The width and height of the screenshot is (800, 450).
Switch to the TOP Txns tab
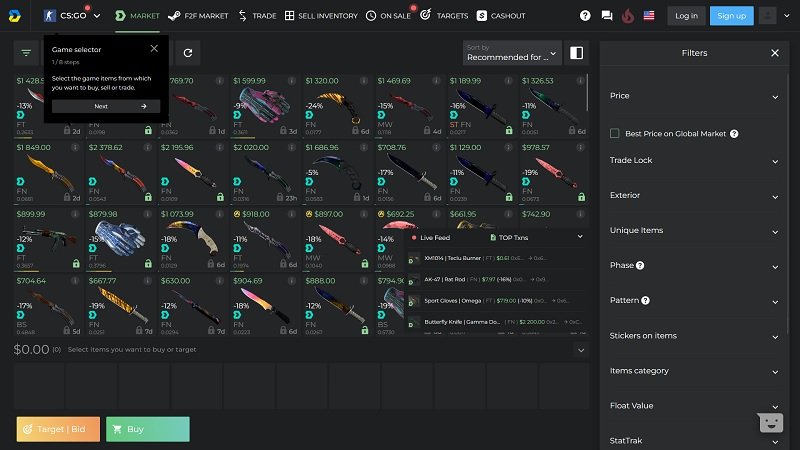click(509, 238)
